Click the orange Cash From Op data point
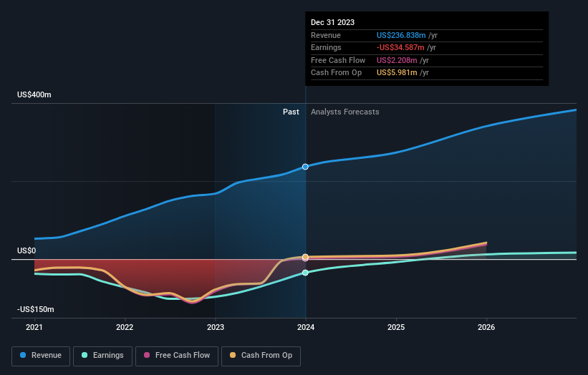Screen dimensions: 588x375 (x=305, y=257)
